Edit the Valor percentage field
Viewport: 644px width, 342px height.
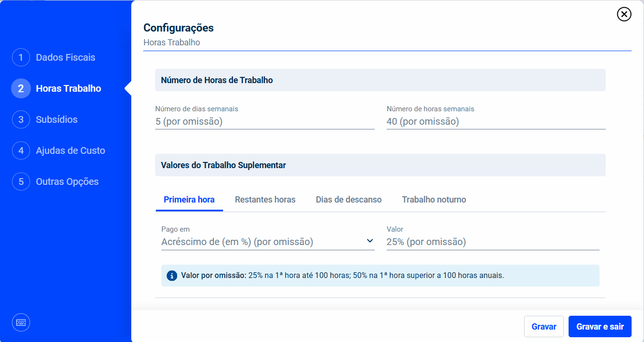[493, 242]
